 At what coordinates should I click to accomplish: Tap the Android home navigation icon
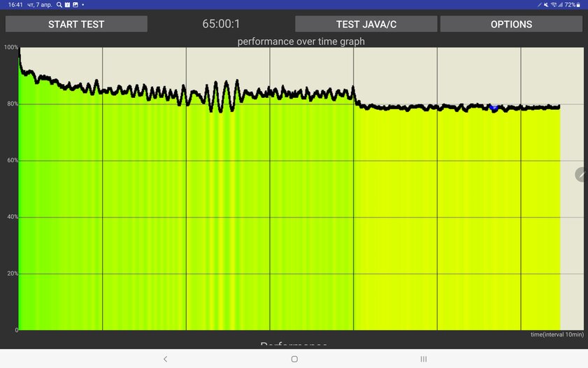(294, 359)
